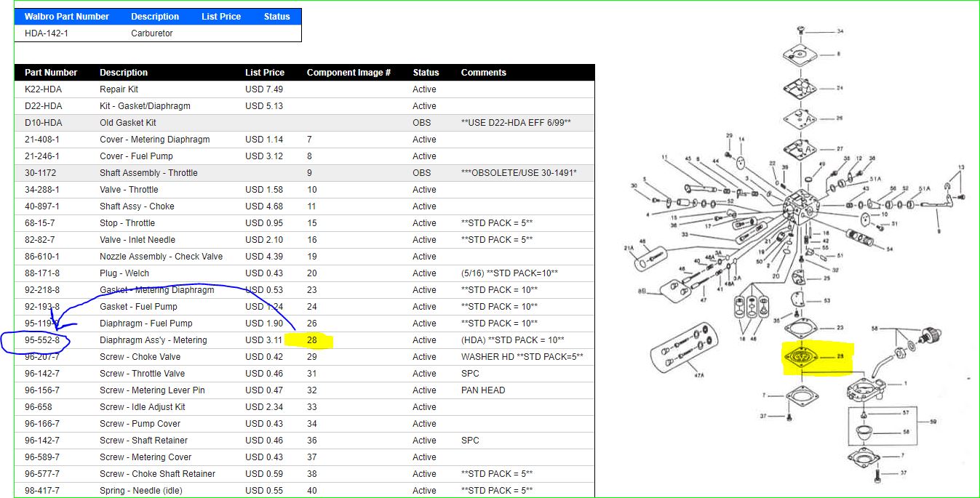Click the Comments column header
This screenshot has height=498, width=980.
tap(483, 73)
